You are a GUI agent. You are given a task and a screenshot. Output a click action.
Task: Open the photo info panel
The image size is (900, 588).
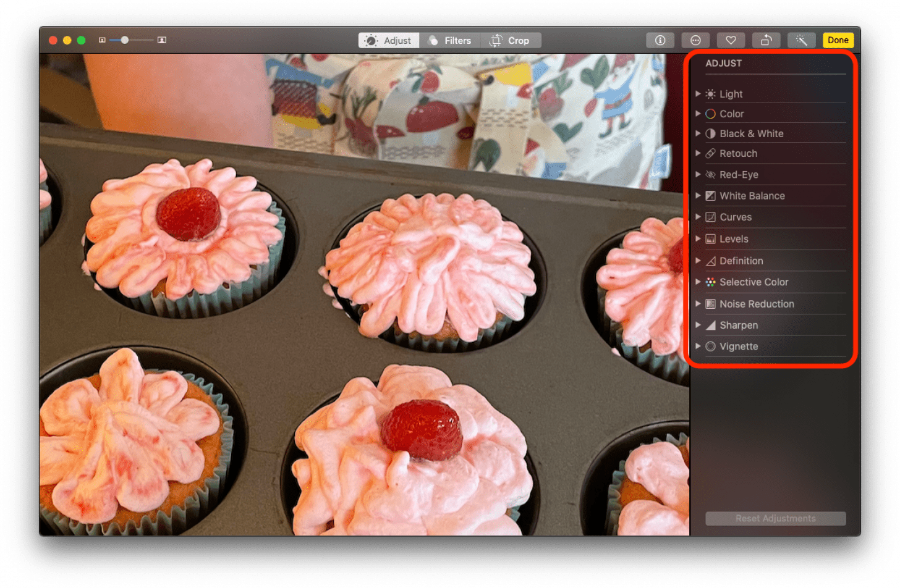(x=660, y=40)
